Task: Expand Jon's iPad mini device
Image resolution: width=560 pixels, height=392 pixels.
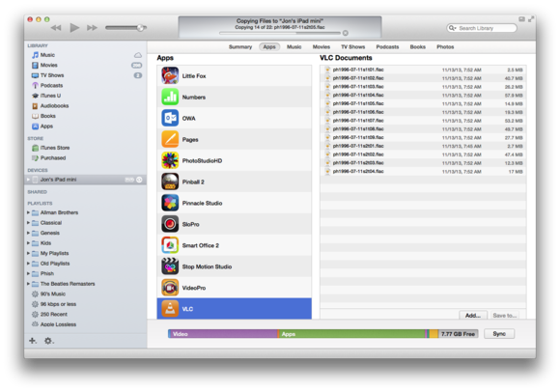Action: coord(28,180)
